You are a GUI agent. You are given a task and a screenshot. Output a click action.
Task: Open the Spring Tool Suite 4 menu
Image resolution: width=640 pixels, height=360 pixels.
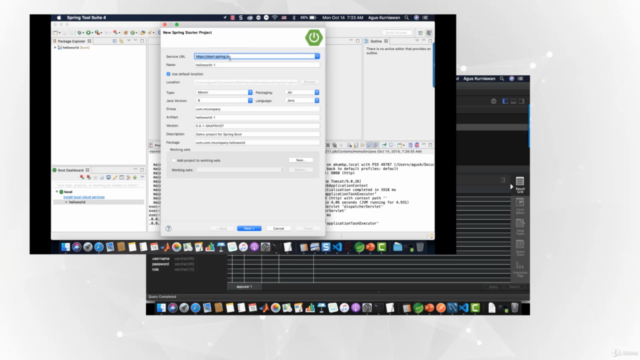click(86, 18)
